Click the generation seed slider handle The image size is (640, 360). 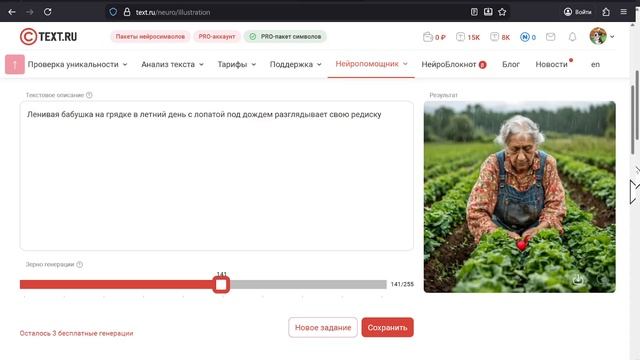click(x=221, y=285)
